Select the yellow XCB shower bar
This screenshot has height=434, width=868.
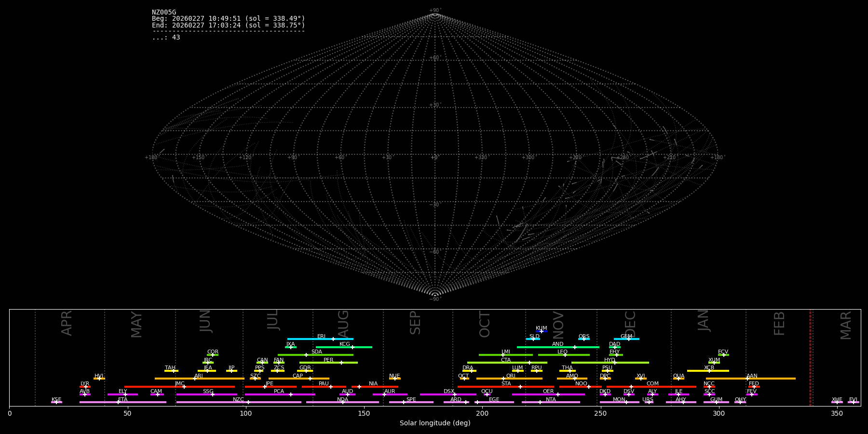(x=708, y=371)
